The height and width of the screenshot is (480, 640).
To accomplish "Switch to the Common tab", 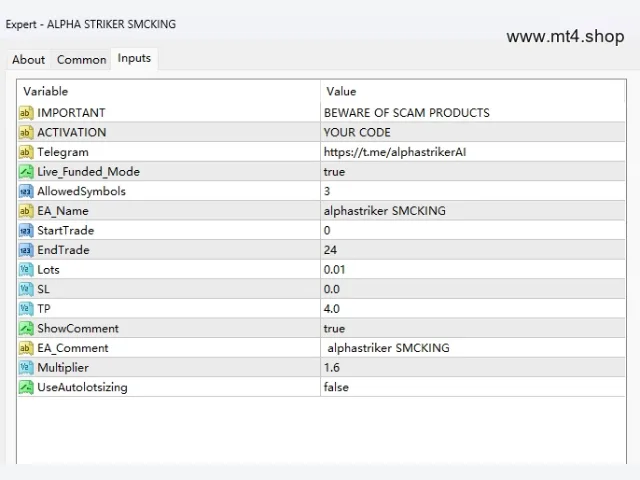I will click(x=82, y=60).
